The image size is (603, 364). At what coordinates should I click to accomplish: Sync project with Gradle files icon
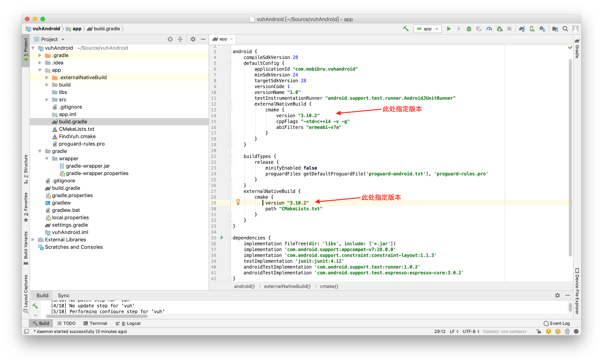(522, 29)
